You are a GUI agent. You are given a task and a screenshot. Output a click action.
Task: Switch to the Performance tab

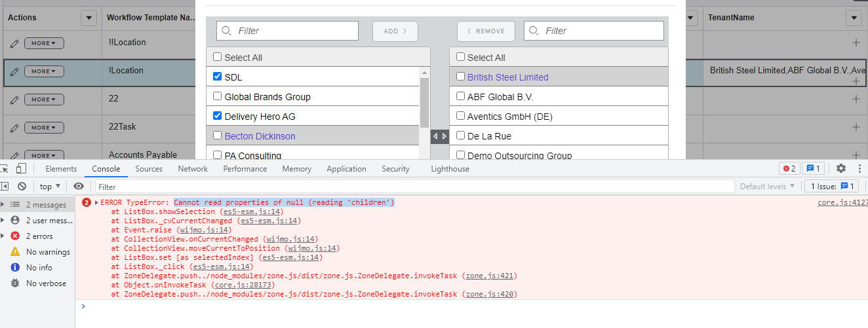(245, 169)
